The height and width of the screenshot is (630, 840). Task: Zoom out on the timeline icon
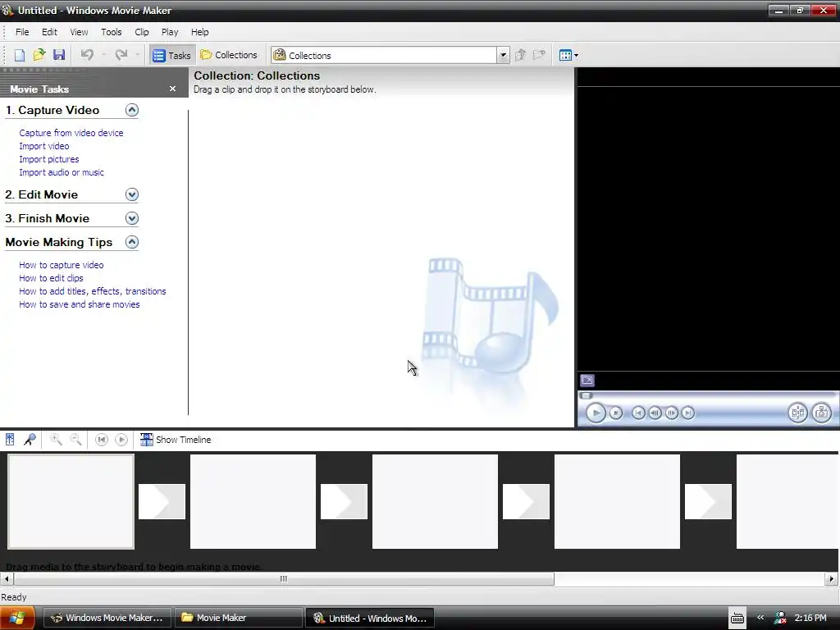(76, 440)
